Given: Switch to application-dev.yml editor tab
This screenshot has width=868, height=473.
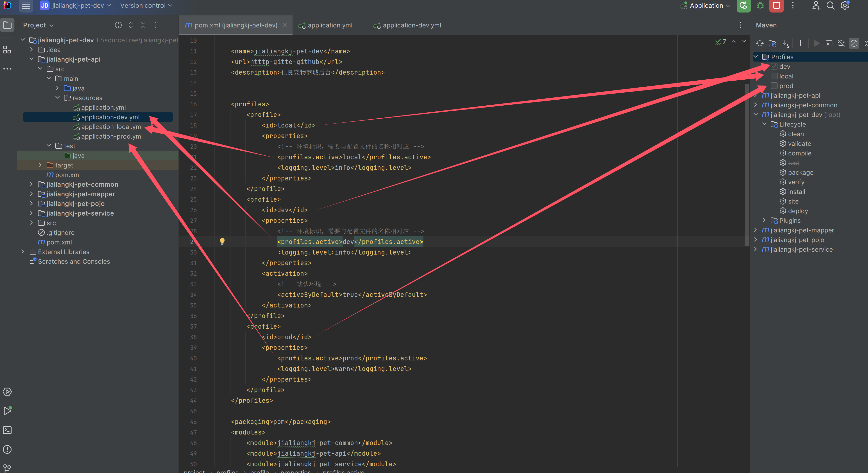Looking at the screenshot, I should 407,25.
